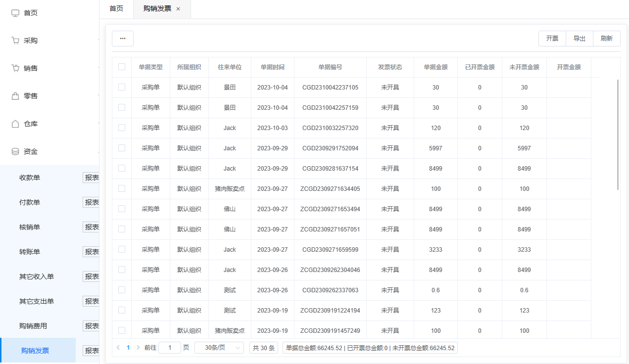Click the purchase cart icon in sidebar
Screen dimensions: 629x364
click(15, 41)
